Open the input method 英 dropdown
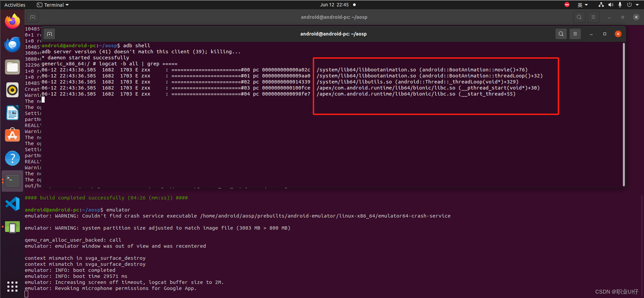The image size is (644, 298). pos(582,5)
